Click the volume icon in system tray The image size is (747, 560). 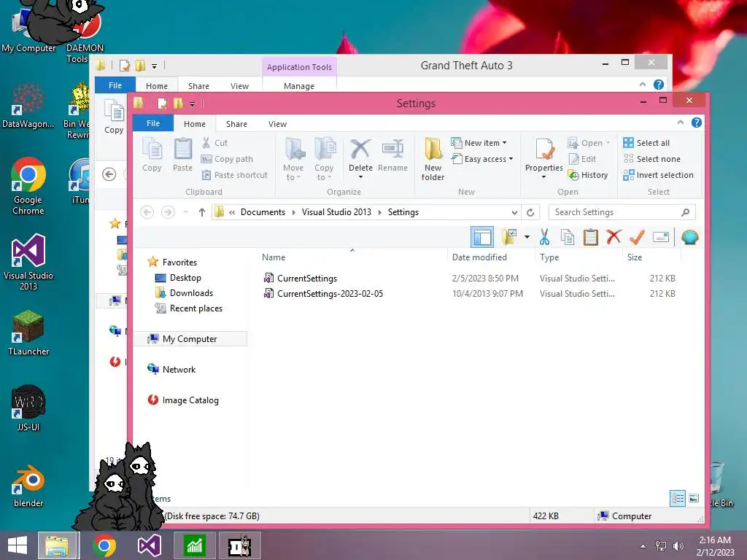678,546
